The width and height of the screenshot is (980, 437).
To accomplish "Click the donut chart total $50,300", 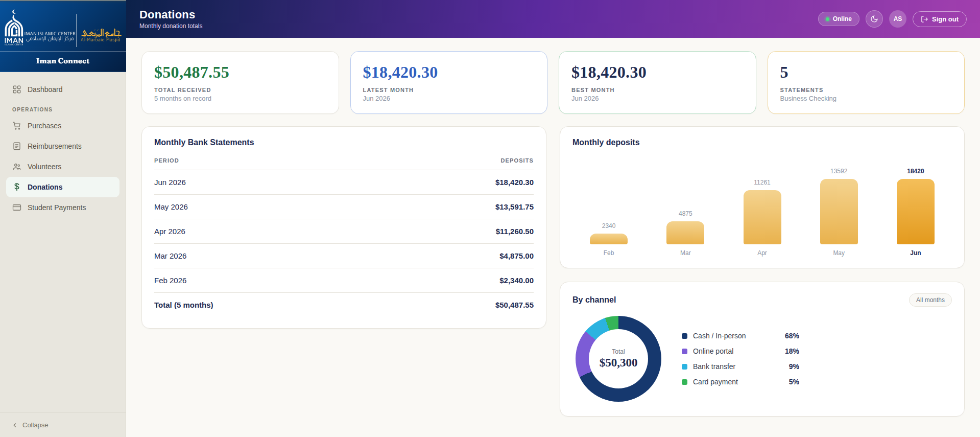I will tap(618, 363).
